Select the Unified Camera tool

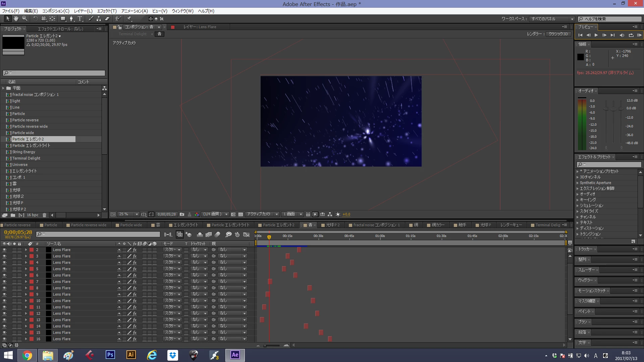point(44,19)
